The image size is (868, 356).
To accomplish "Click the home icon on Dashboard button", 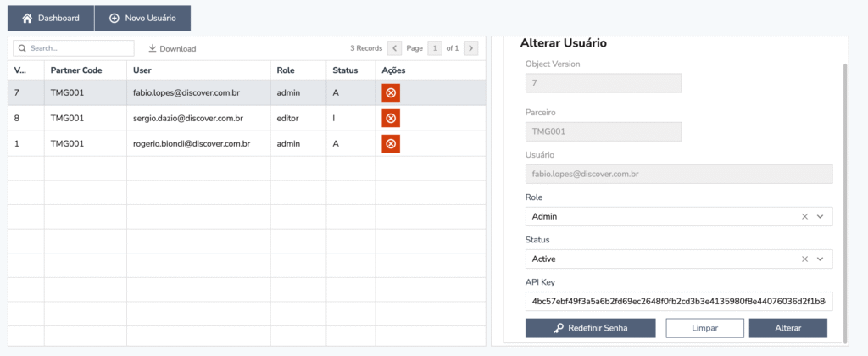I will (x=26, y=19).
